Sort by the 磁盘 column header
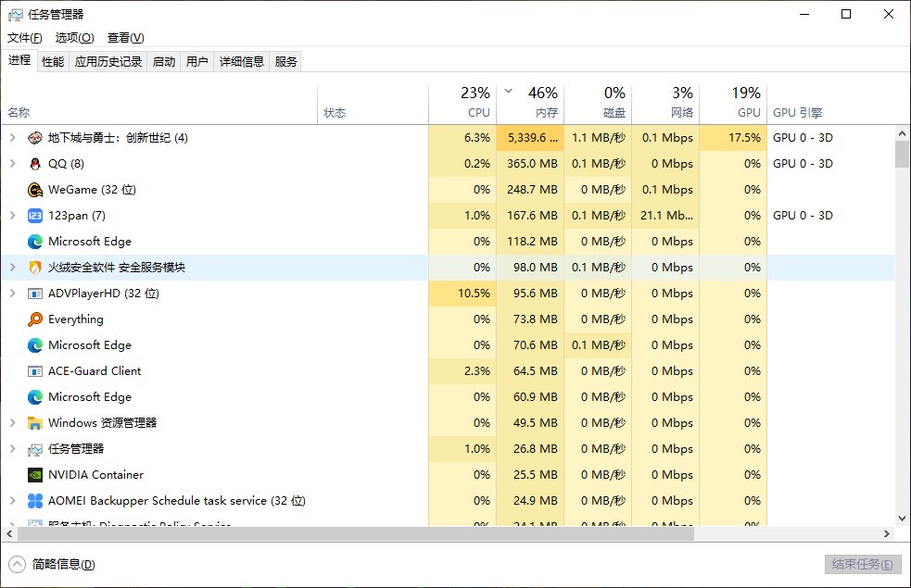The height and width of the screenshot is (588, 911). 598,104
